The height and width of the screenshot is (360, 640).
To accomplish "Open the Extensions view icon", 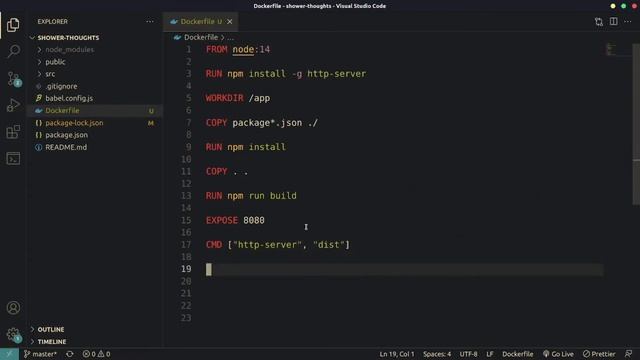I will click(x=13, y=132).
